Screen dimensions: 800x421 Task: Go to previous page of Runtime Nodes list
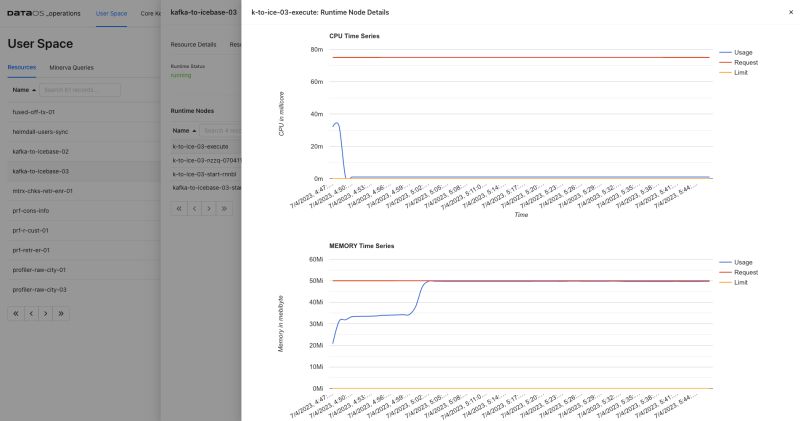(x=194, y=208)
